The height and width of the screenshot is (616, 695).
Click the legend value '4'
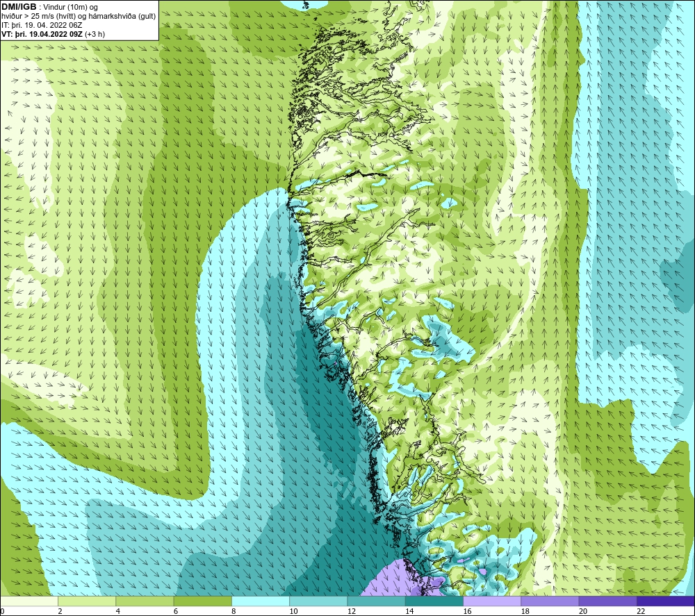click(x=118, y=611)
